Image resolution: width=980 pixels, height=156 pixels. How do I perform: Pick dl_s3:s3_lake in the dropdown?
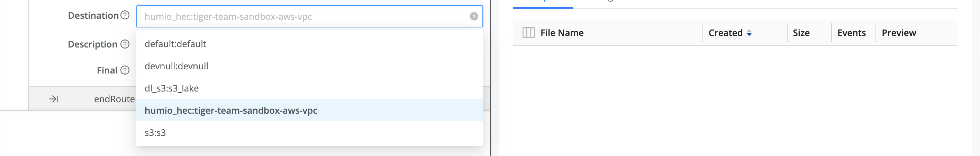pyautogui.click(x=172, y=88)
